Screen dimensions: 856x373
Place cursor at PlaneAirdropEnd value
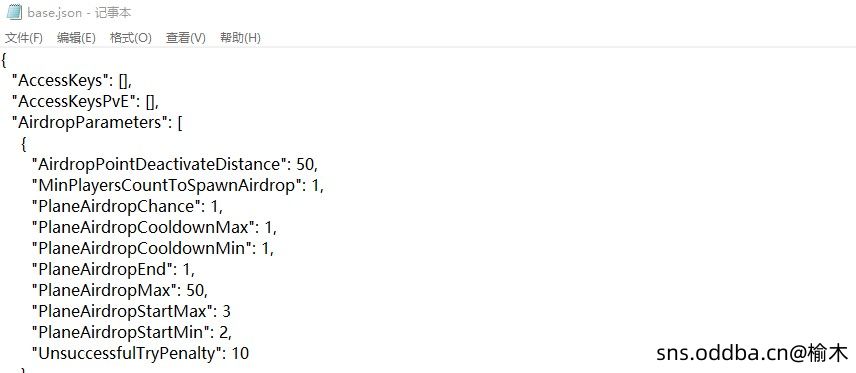point(188,269)
